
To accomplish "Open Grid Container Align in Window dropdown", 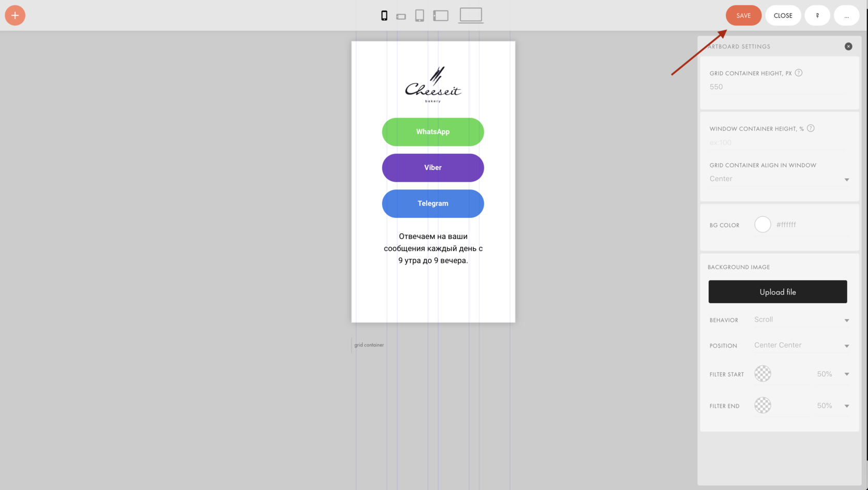I will [779, 179].
